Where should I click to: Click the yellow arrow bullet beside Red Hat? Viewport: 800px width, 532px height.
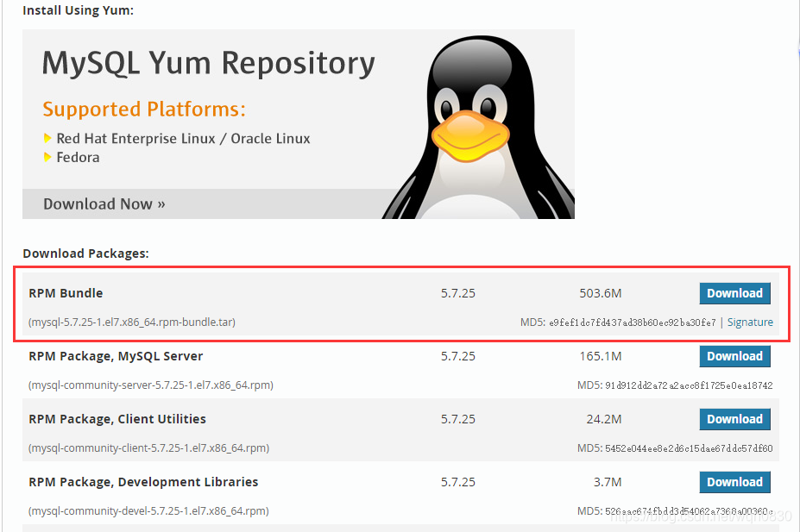point(47,138)
